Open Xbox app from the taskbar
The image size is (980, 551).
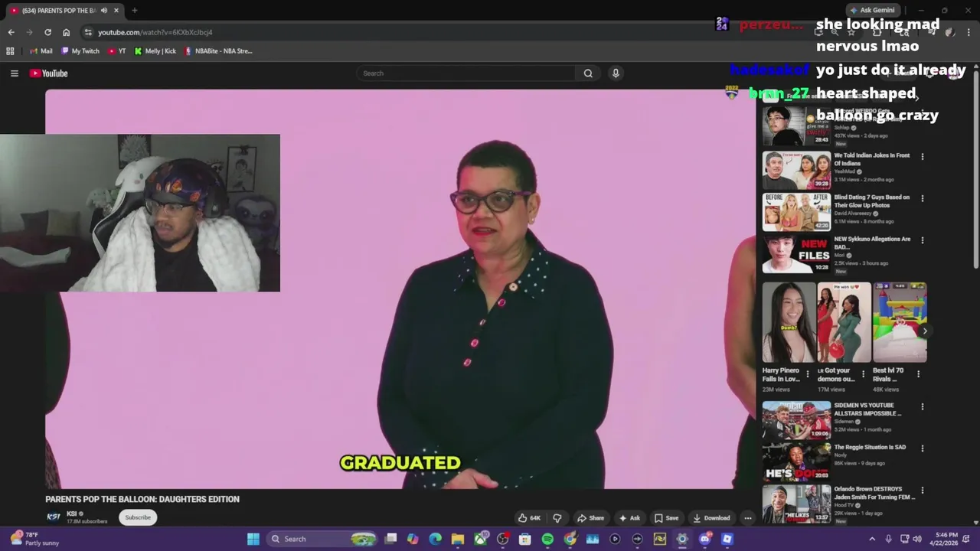coord(480,539)
